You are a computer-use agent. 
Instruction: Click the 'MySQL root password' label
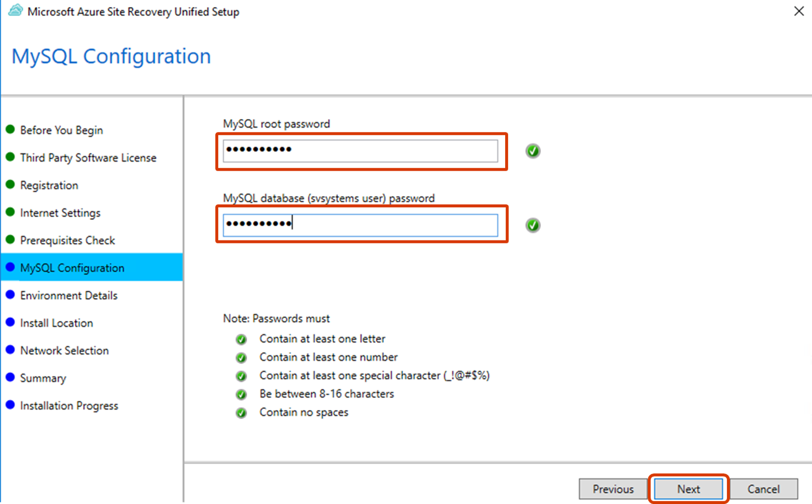pos(276,124)
